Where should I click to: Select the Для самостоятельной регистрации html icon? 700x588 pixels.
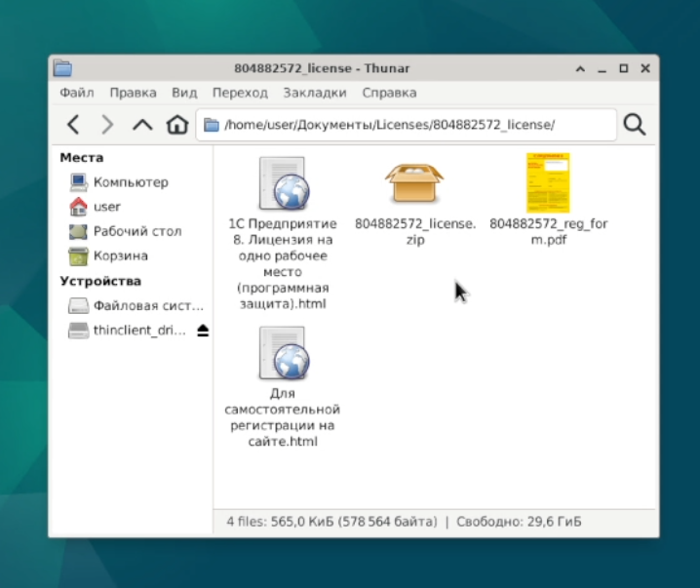coord(285,353)
